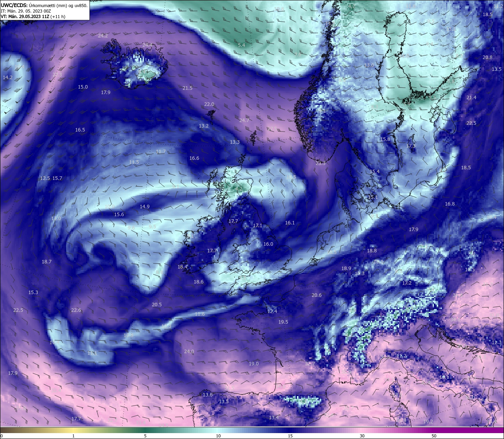
Task: Click the 16.6 value label
Action: (194, 158)
